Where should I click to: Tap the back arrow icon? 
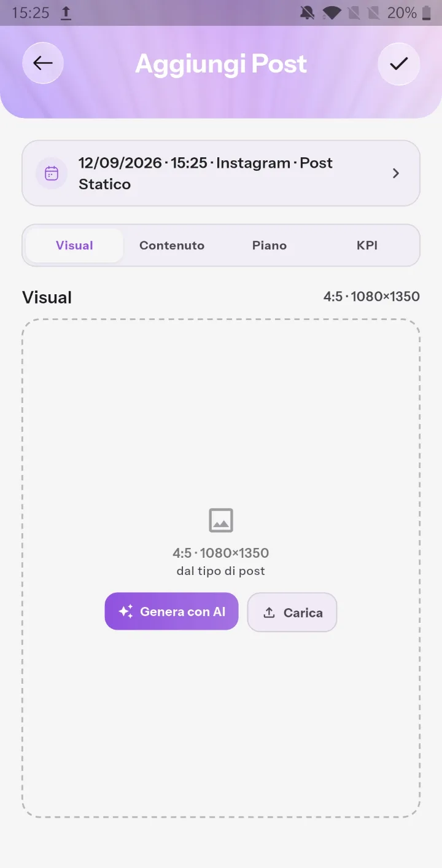click(x=43, y=63)
